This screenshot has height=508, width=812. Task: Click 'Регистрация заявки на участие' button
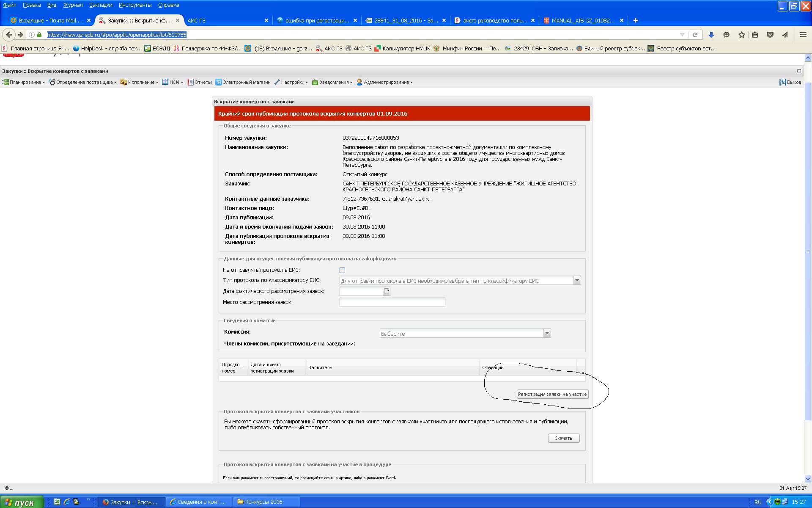tap(552, 394)
